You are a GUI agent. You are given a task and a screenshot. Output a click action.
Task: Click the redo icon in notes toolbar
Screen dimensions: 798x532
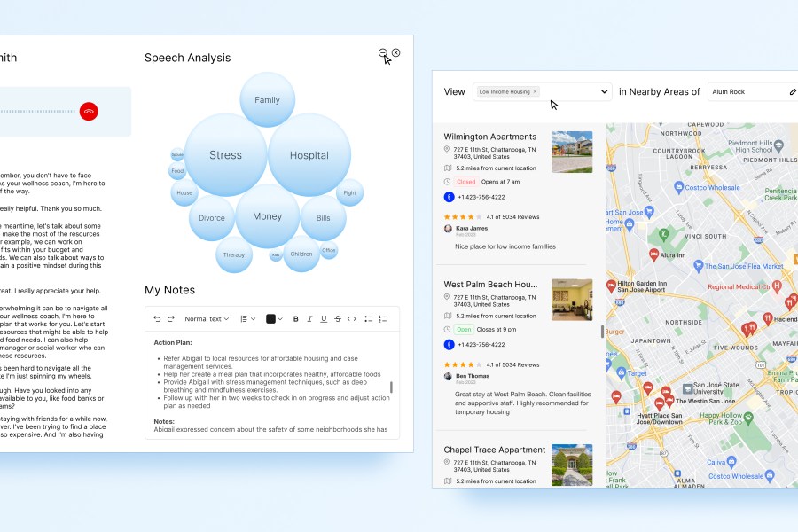point(171,319)
